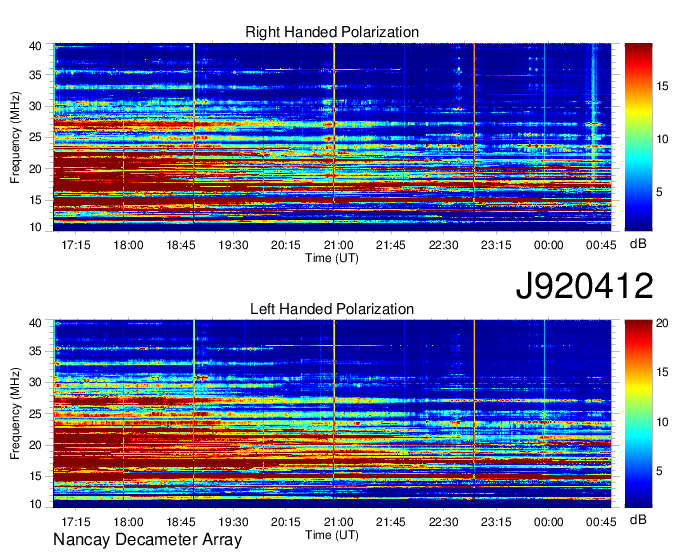
Task: Click the dB unit label of Right Handed colorbar
Action: [x=638, y=244]
